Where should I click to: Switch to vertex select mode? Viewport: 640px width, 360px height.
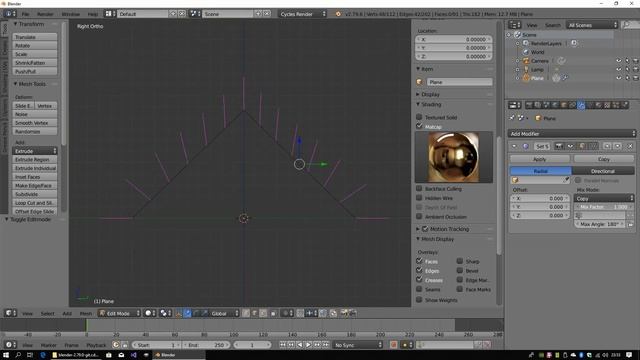point(246,313)
